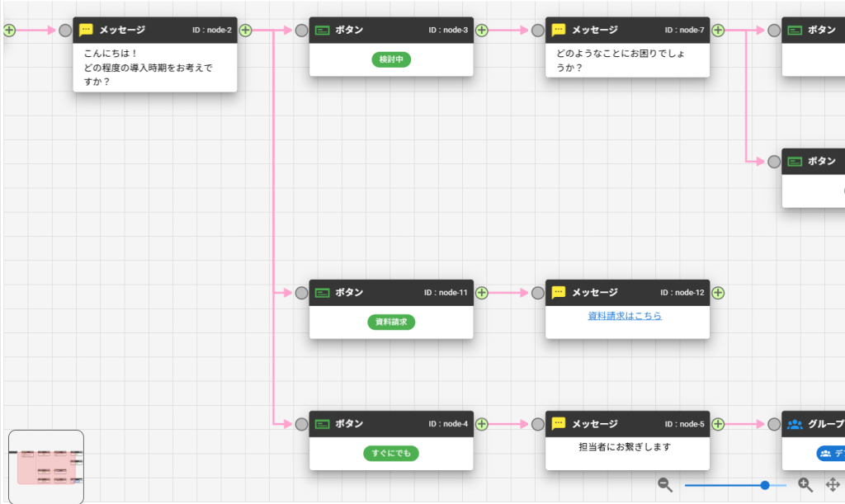Click the 資料請求 button pill
845x504 pixels.
point(391,322)
